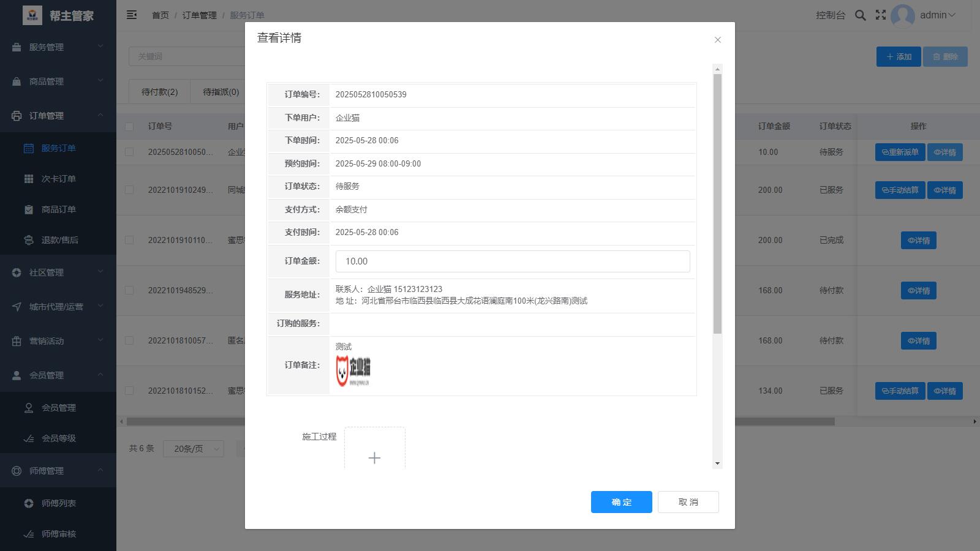
Task: Click the 商品订单 clipboard icon
Action: click(29, 209)
